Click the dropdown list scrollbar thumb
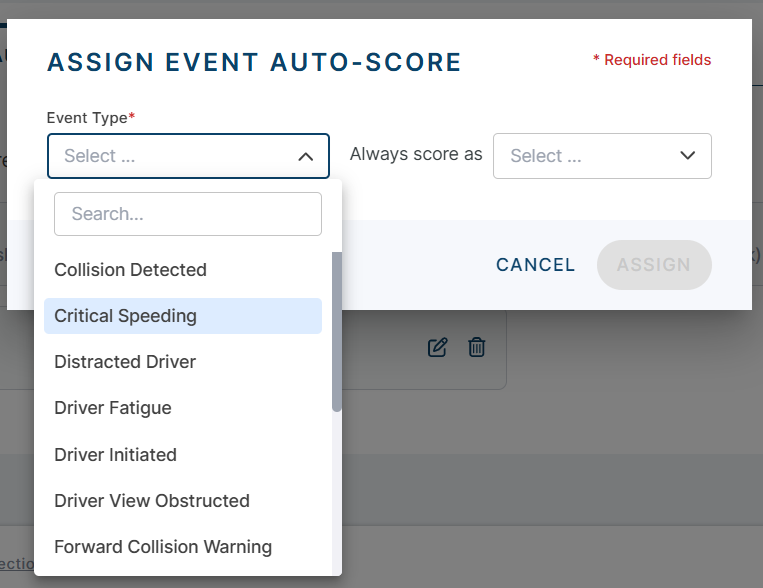The height and width of the screenshot is (588, 763). pyautogui.click(x=337, y=331)
